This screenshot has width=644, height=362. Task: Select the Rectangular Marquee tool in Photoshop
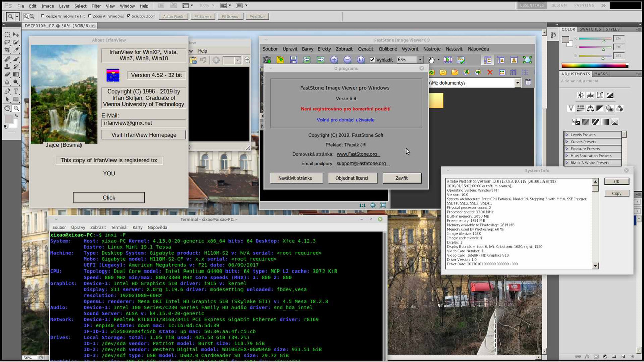pyautogui.click(x=7, y=35)
